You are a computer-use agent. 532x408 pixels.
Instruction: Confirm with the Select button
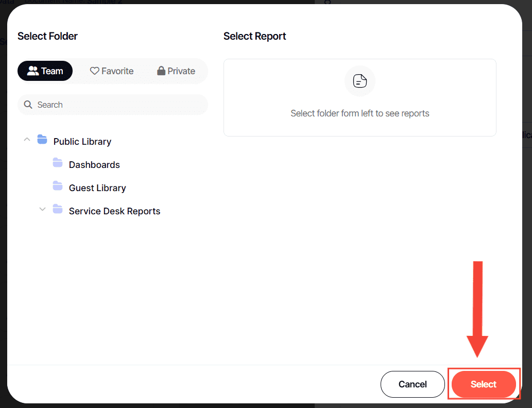click(x=483, y=384)
